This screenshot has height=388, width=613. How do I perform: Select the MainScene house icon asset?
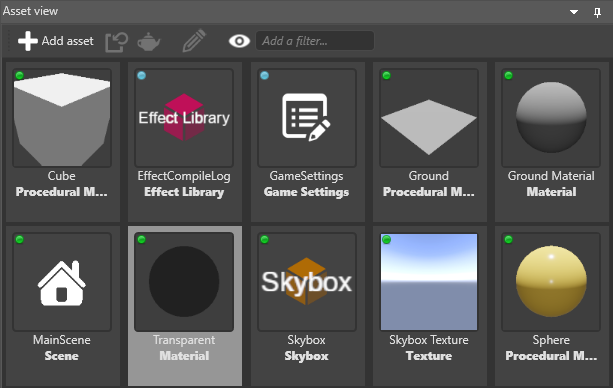point(62,282)
